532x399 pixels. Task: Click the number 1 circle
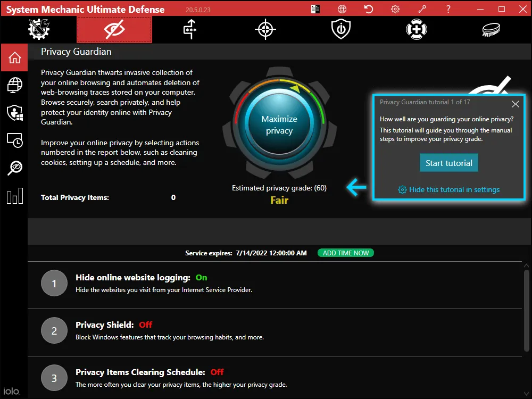click(x=54, y=284)
